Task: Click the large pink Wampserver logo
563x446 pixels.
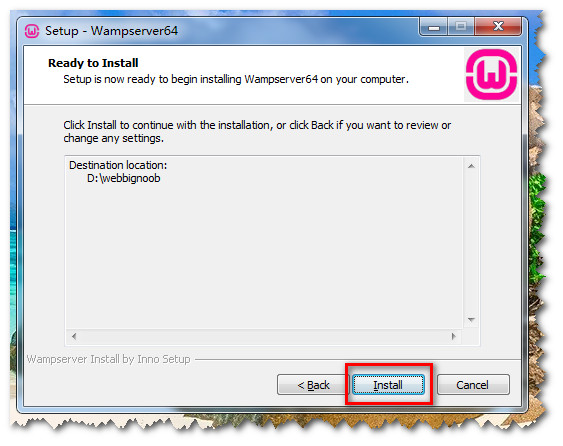Action: pos(491,74)
